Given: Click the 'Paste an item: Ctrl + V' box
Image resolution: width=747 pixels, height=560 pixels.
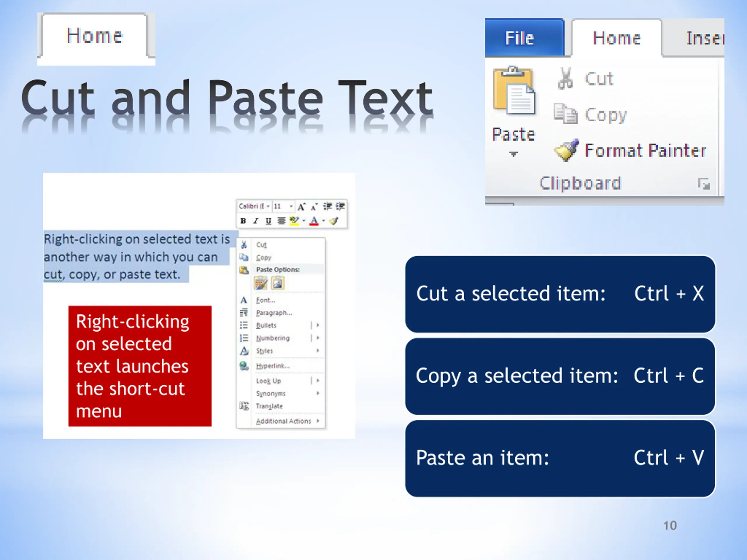Looking at the screenshot, I should (560, 459).
